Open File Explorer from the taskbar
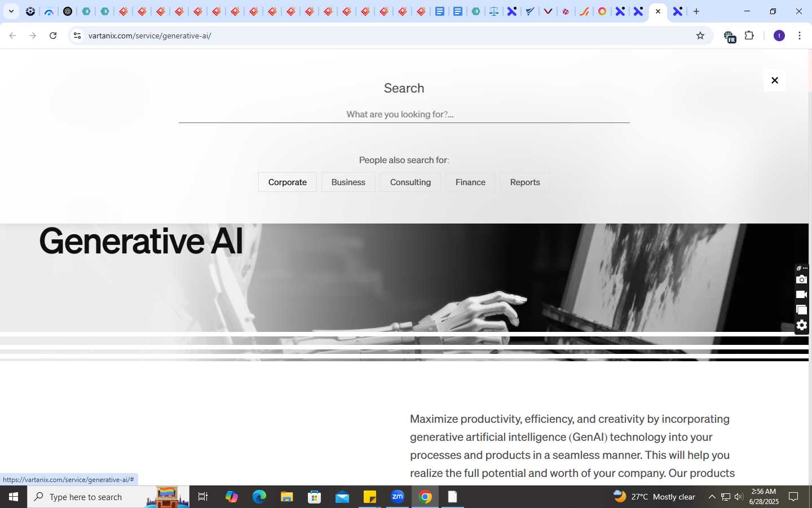This screenshot has height=508, width=812. click(286, 497)
